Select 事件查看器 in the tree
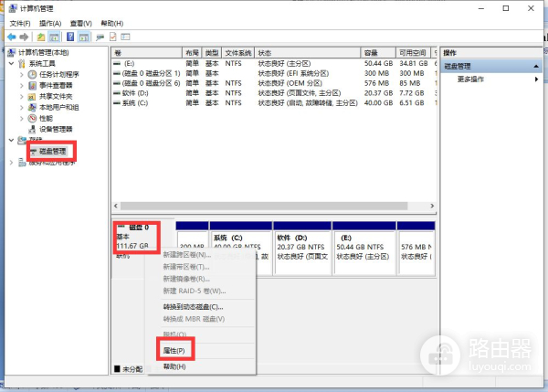 click(x=56, y=85)
